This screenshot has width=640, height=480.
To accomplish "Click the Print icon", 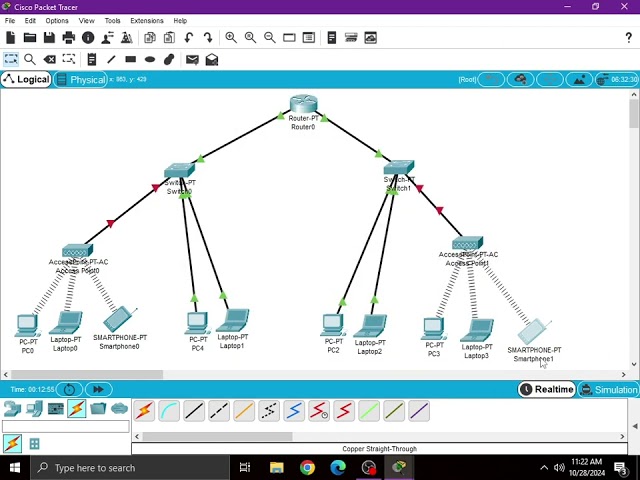I will [x=69, y=38].
